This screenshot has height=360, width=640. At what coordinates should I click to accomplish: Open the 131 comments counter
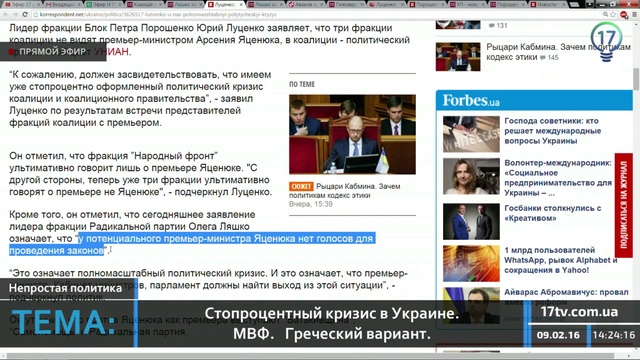[x=498, y=25]
